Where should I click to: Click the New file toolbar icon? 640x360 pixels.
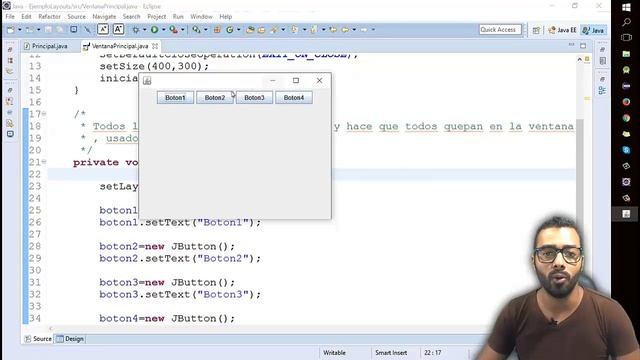tap(11, 30)
